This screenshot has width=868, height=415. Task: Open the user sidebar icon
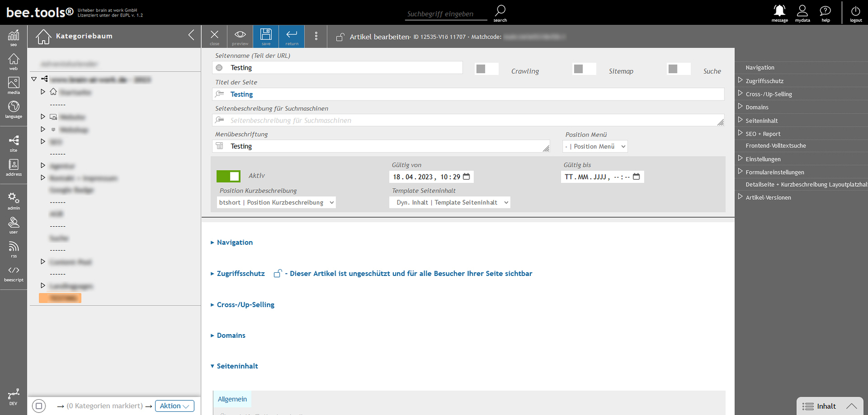13,225
